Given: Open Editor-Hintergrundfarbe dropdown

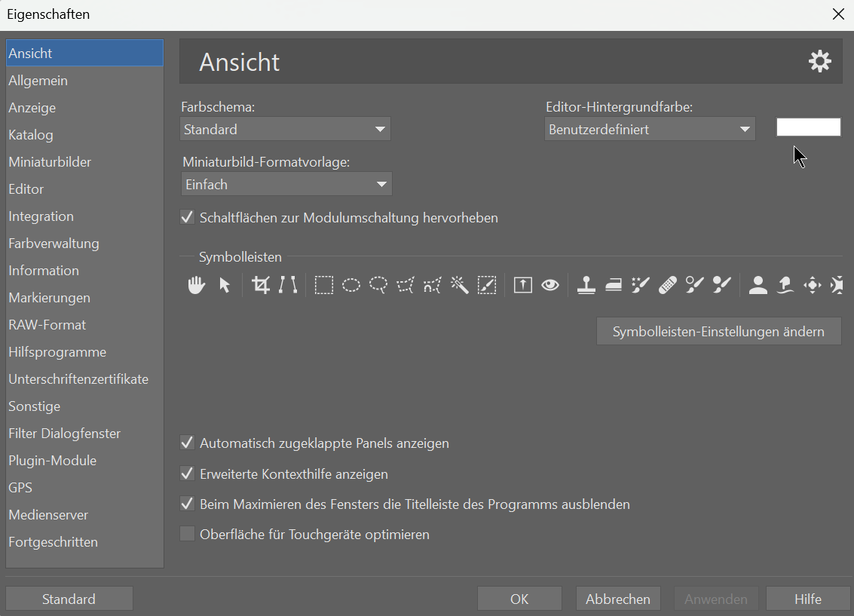Looking at the screenshot, I should 650,129.
